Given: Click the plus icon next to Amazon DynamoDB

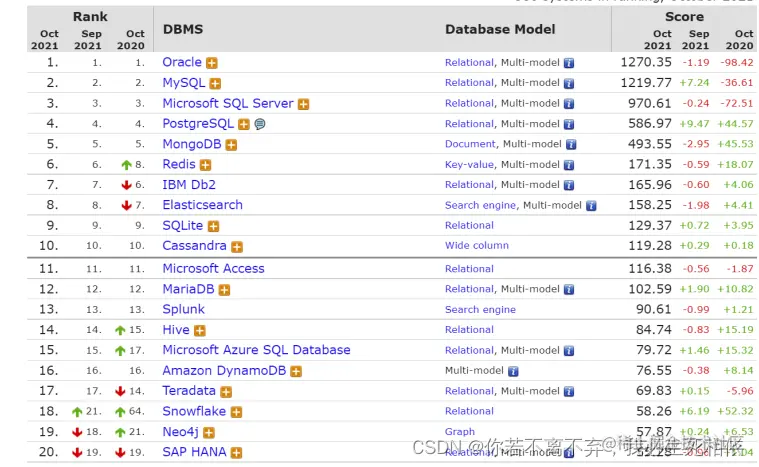Looking at the screenshot, I should [296, 372].
